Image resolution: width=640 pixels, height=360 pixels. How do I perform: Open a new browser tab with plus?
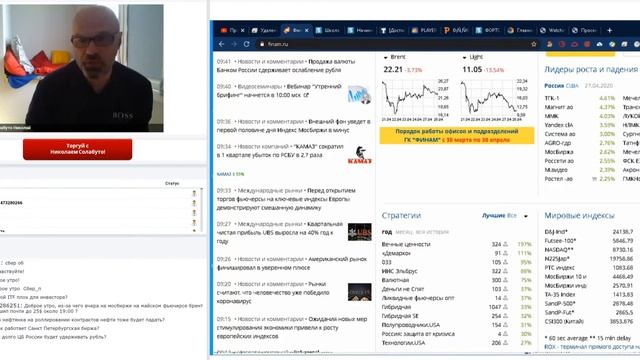point(609,30)
